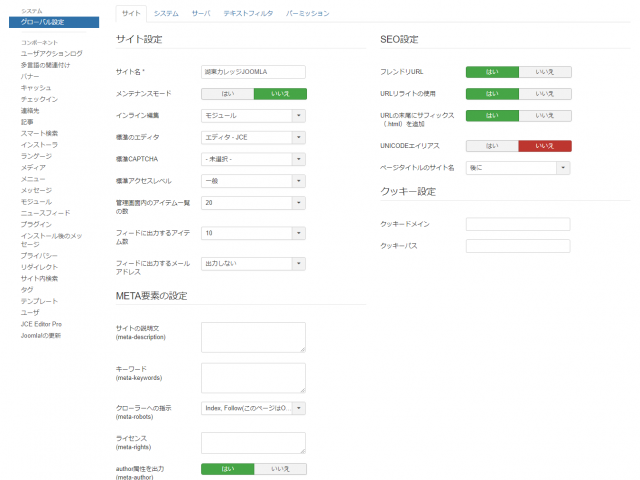Enable フレンドリURL with はい
Viewport: 640px width, 480px height.
(x=492, y=72)
